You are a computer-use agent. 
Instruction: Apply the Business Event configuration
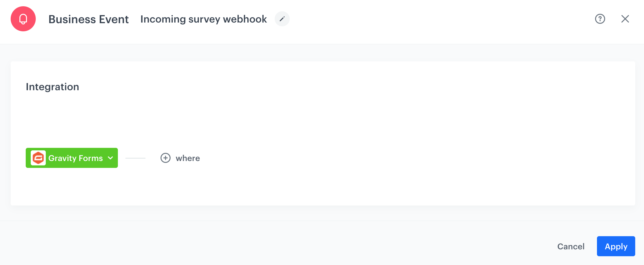pyautogui.click(x=615, y=246)
